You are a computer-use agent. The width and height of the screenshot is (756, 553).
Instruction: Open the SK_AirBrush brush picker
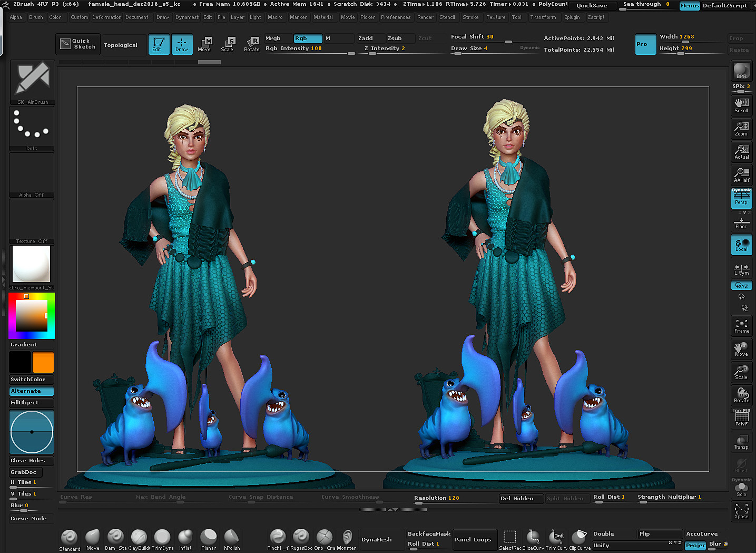32,82
